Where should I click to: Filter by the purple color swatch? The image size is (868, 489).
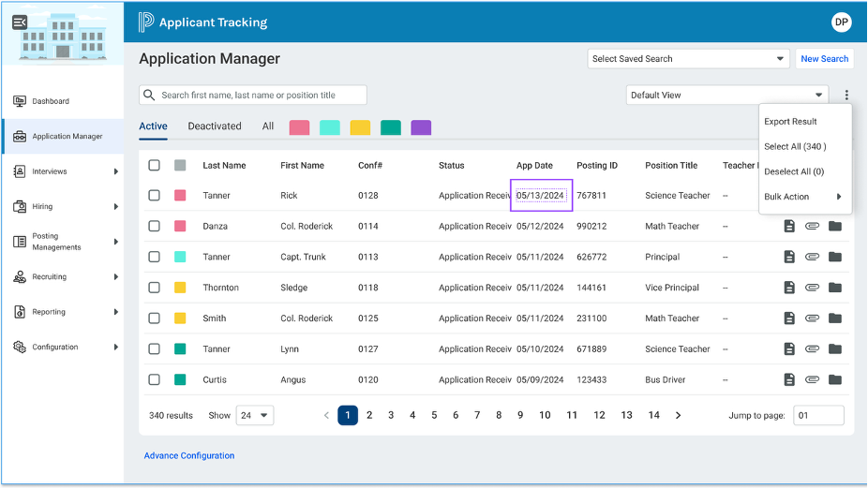pyautogui.click(x=421, y=127)
